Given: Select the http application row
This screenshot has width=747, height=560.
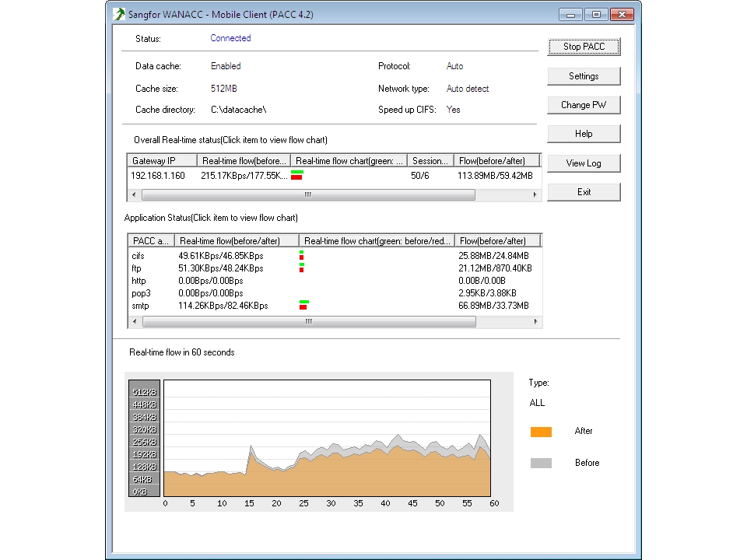Looking at the screenshot, I should (139, 281).
